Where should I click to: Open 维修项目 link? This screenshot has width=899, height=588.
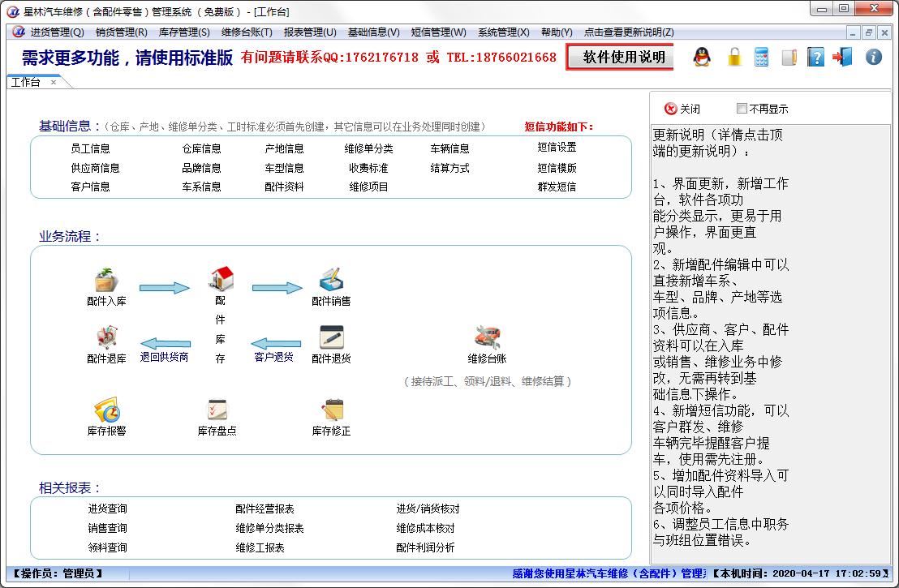[x=368, y=187]
